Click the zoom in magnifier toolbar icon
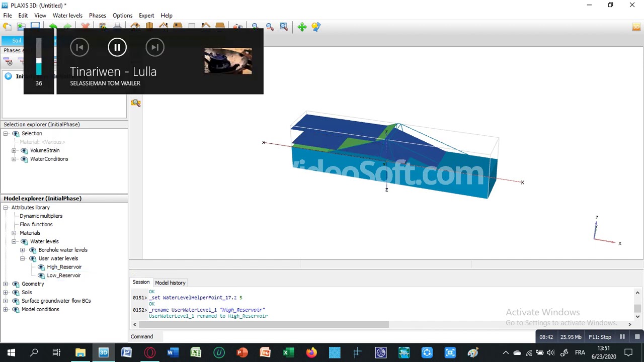The image size is (644, 362). point(256,27)
